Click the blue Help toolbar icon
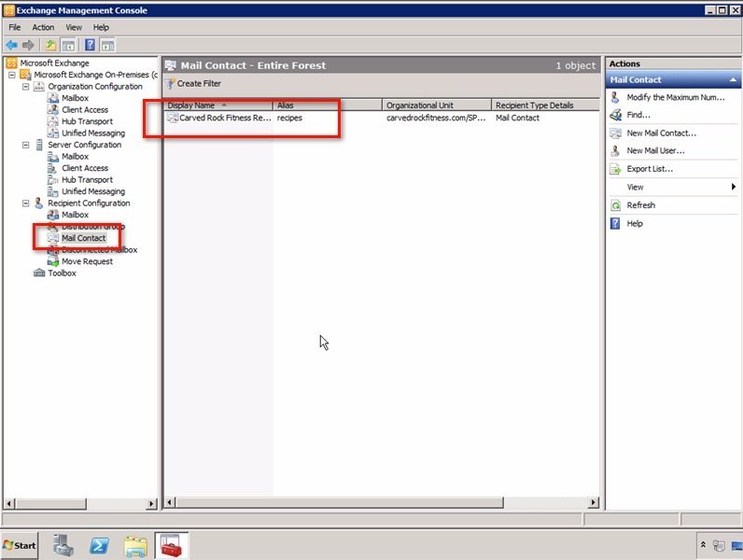 pyautogui.click(x=90, y=46)
